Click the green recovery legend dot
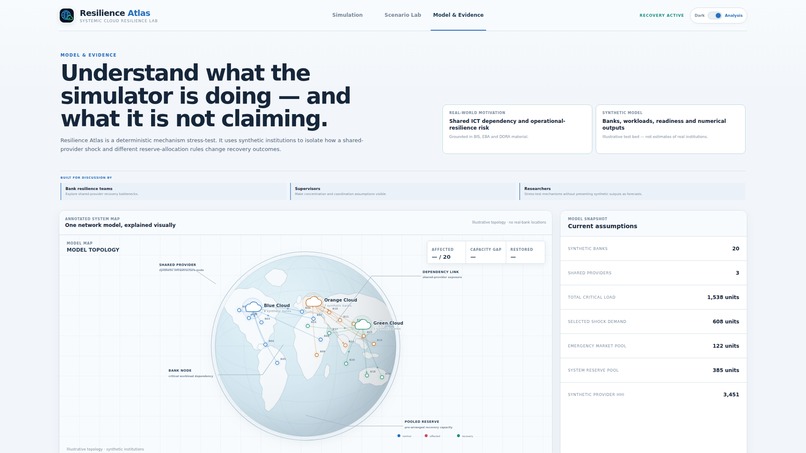Image resolution: width=806 pixels, height=453 pixels. 459,436
